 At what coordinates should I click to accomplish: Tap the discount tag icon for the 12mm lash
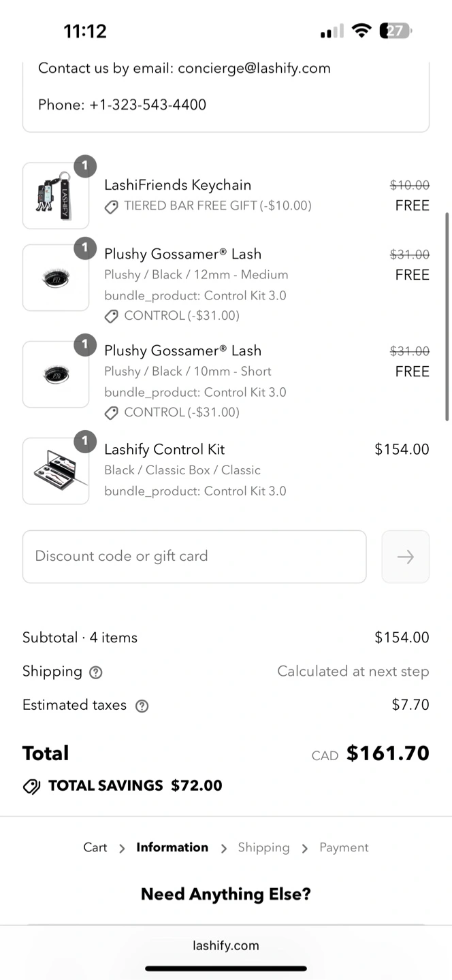(111, 316)
